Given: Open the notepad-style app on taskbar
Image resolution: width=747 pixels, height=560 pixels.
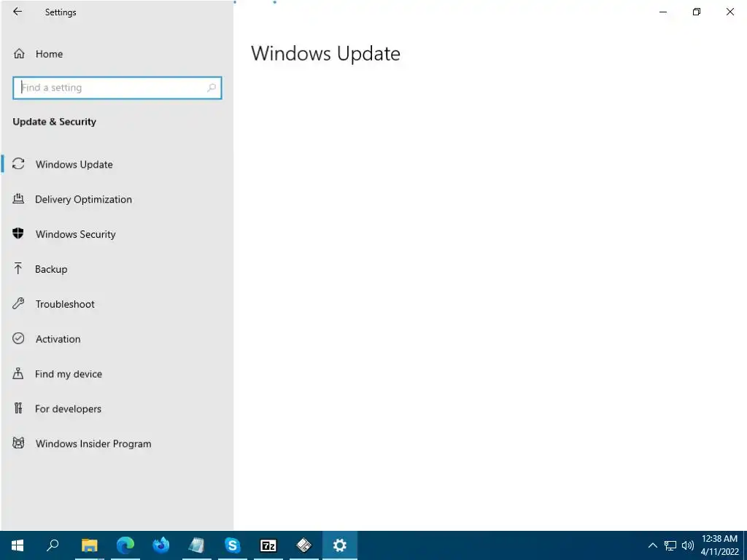Looking at the screenshot, I should pyautogui.click(x=196, y=545).
